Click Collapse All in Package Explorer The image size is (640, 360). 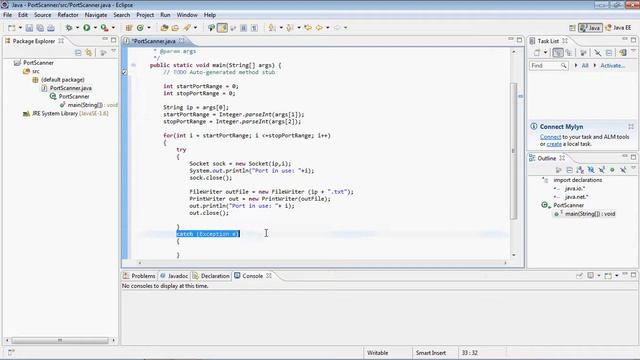(x=78, y=53)
